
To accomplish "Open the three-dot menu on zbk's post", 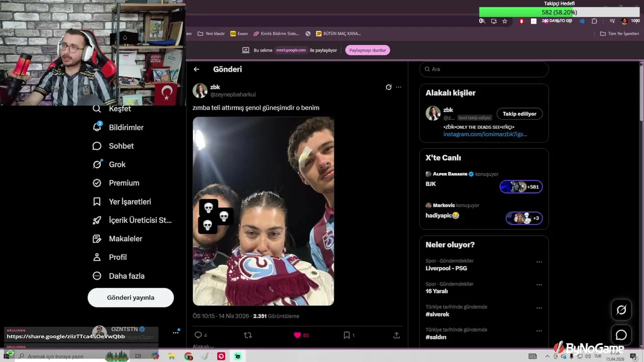I will (x=398, y=87).
